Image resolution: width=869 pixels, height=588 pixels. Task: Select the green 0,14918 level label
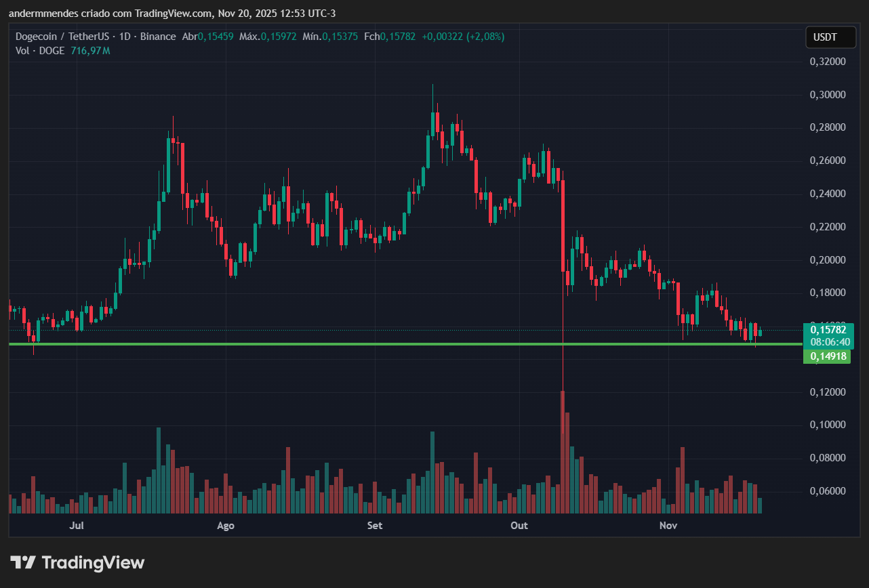tap(827, 356)
